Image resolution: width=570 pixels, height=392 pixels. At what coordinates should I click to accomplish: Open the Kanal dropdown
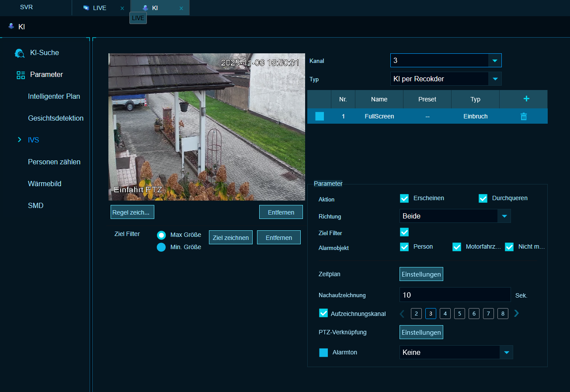point(495,60)
